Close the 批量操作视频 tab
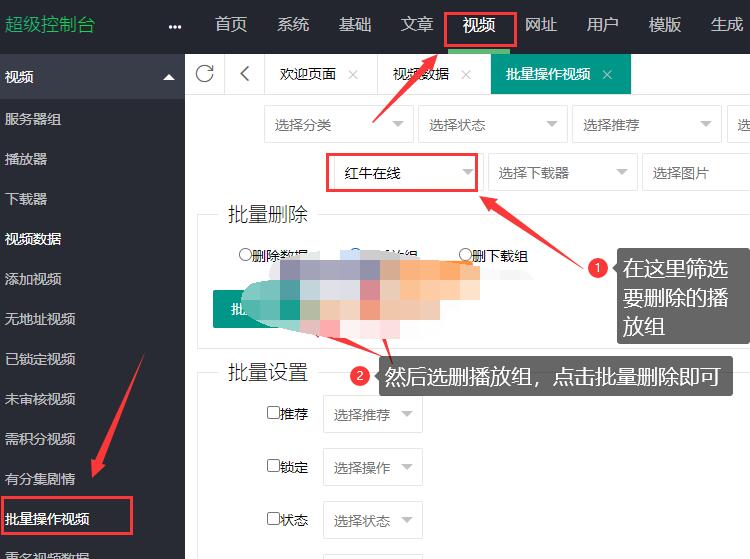This screenshot has height=559, width=750. tap(607, 75)
